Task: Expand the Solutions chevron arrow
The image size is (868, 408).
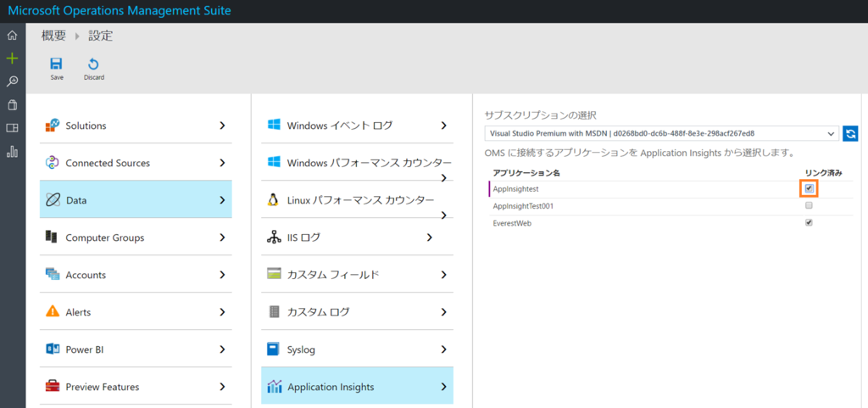Action: 222,126
